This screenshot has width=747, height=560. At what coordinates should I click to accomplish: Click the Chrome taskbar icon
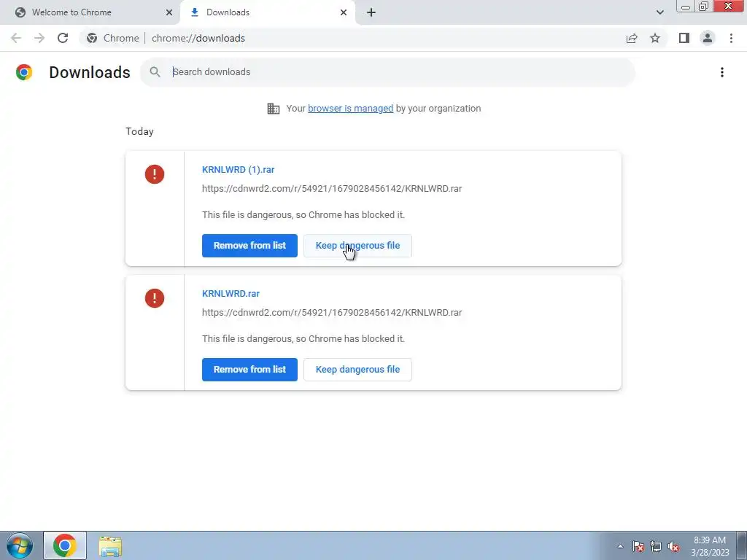[x=65, y=545]
